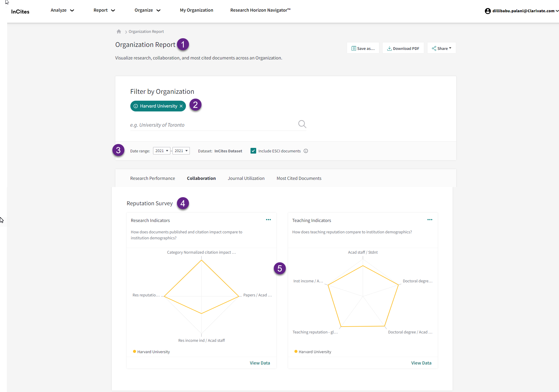Viewport: 559px width, 392px height.
Task: Go to My Organization
Action: coord(196,10)
